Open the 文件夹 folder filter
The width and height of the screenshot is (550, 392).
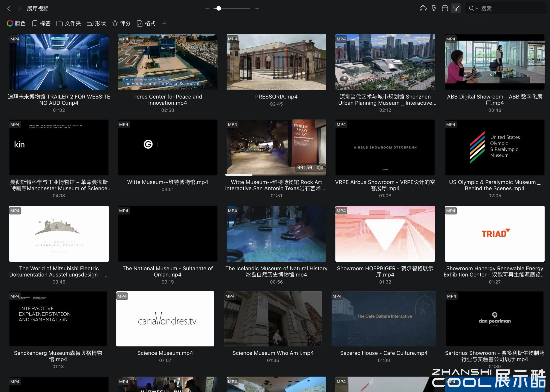click(69, 23)
